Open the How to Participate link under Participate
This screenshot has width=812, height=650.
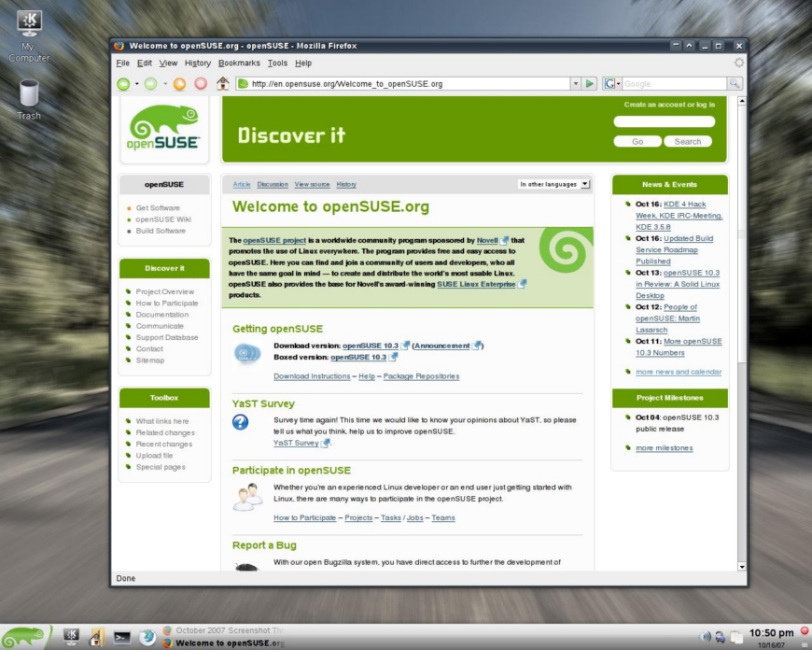pos(304,517)
